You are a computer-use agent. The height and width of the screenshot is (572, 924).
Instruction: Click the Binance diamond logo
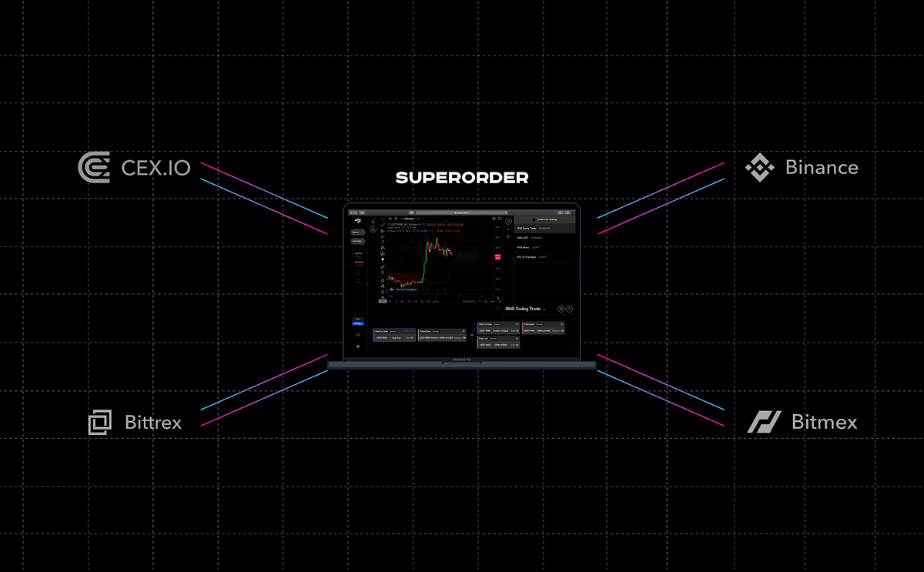tap(760, 167)
